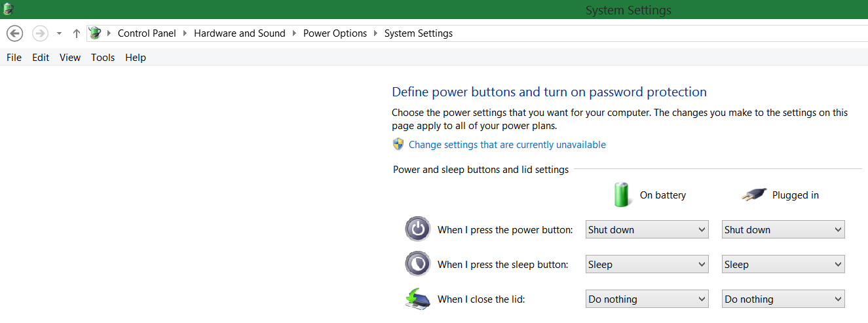Viewport: 868px width, 323px height.
Task: Navigate to Hardware and Sound breadcrumb
Action: [x=240, y=33]
